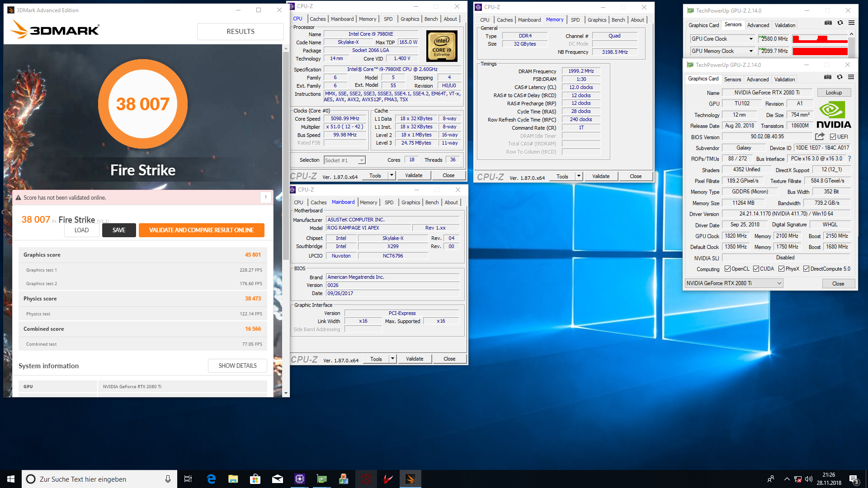Click the Intel Core i9 Extreme logo
This screenshot has height=488, width=868.
coord(442,46)
